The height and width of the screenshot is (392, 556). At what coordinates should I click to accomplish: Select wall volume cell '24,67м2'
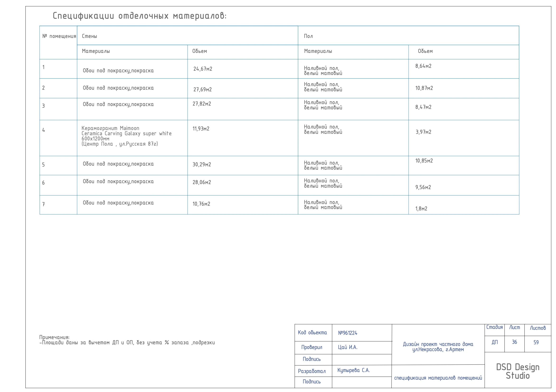click(203, 69)
